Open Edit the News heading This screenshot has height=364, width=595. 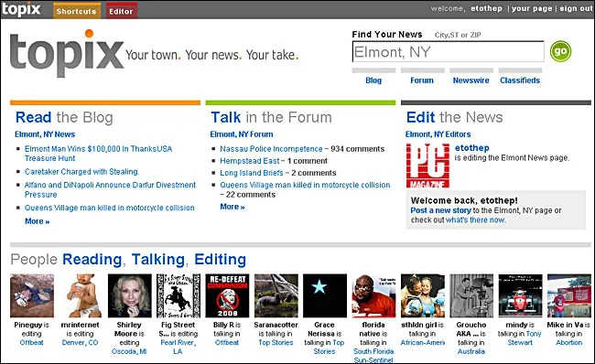click(x=454, y=117)
